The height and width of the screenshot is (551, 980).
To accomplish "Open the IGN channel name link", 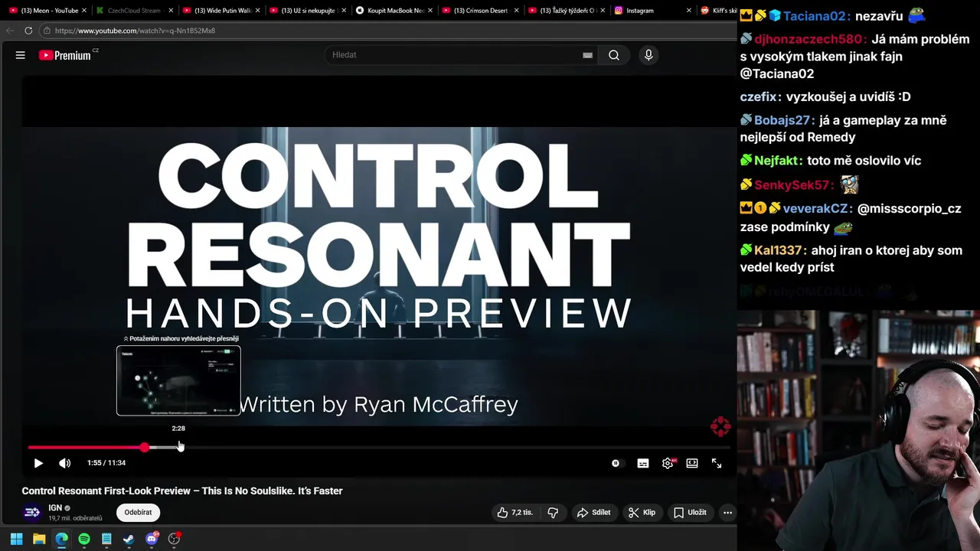I will click(55, 507).
